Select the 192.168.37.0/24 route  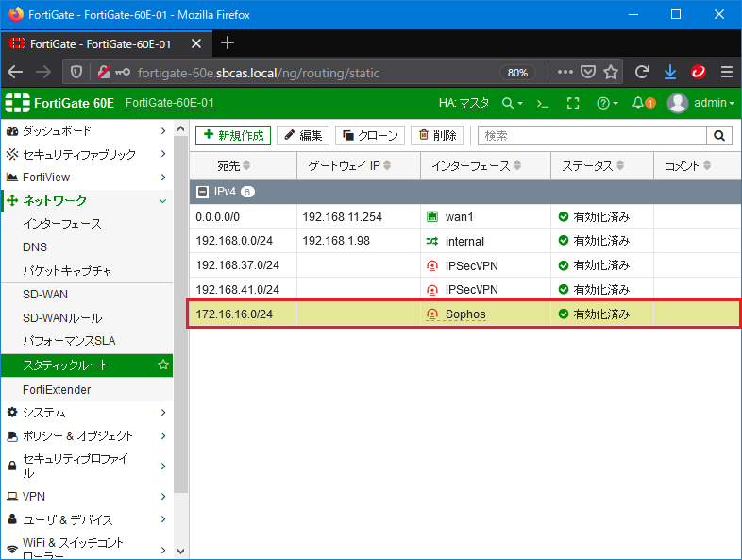pos(464,265)
